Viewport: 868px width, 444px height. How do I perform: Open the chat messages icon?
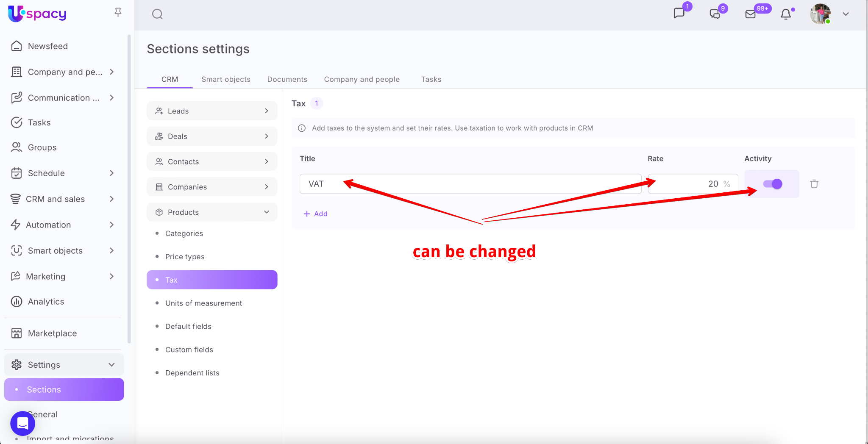(679, 14)
